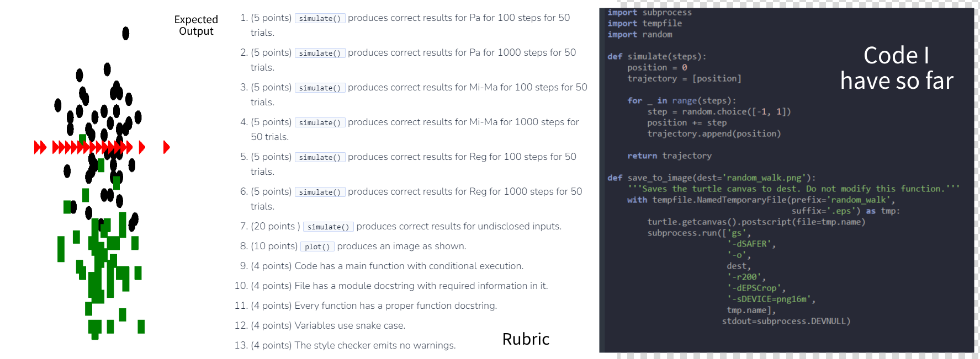Click code argument 'dest,'

[739, 266]
